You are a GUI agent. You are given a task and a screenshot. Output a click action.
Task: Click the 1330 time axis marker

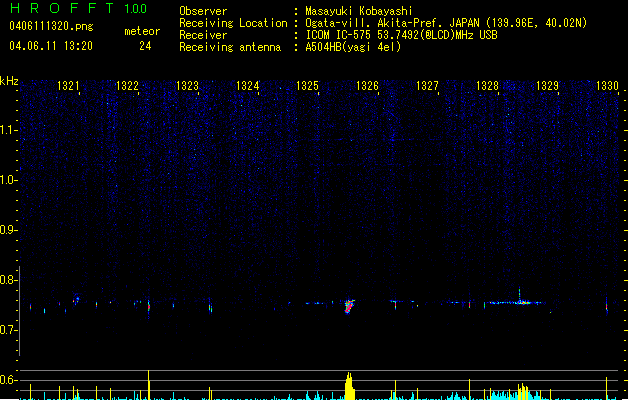click(x=607, y=86)
